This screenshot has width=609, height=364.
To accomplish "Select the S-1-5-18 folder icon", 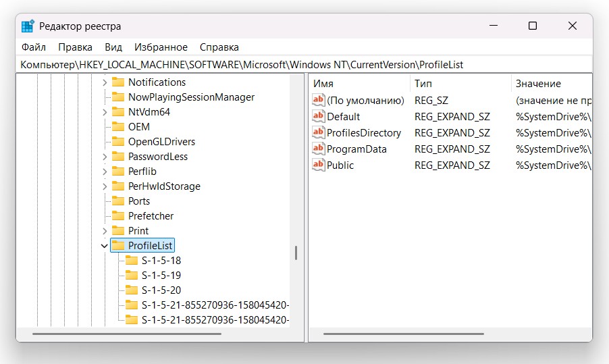I will (132, 260).
